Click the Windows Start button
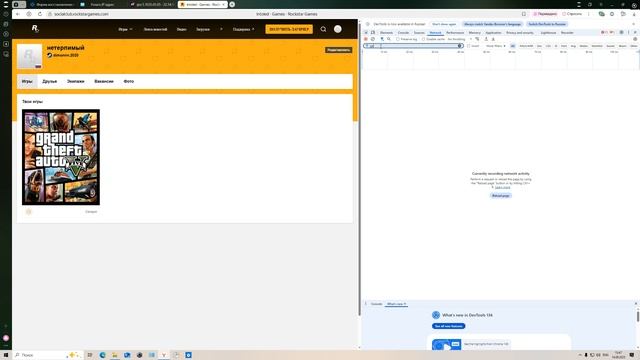Screen dimensions: 640x360 [x=6, y=355]
